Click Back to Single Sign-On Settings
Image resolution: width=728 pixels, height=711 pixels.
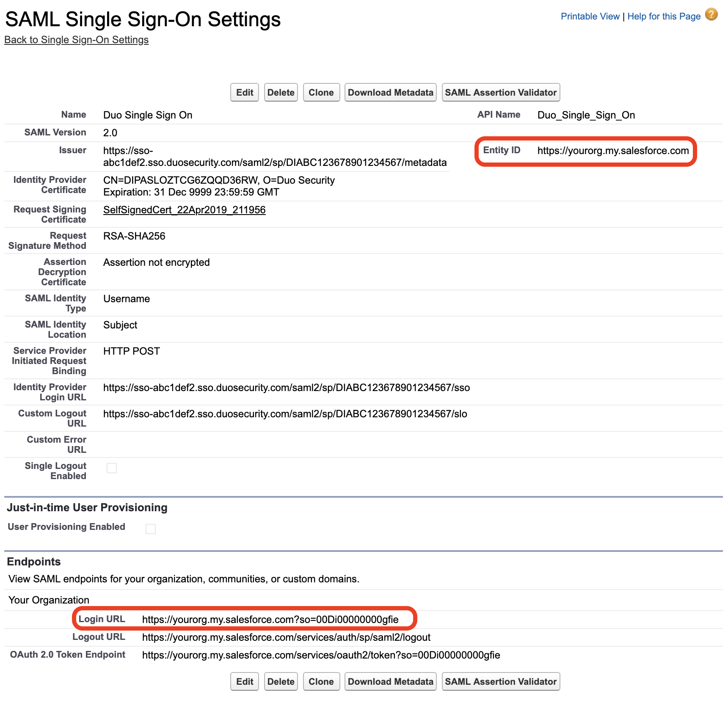click(76, 39)
